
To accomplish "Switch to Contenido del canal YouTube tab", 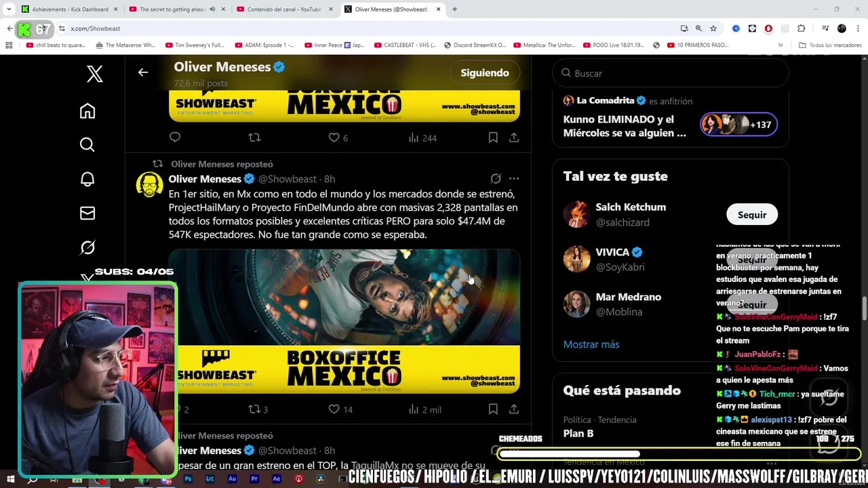I will (x=283, y=9).
